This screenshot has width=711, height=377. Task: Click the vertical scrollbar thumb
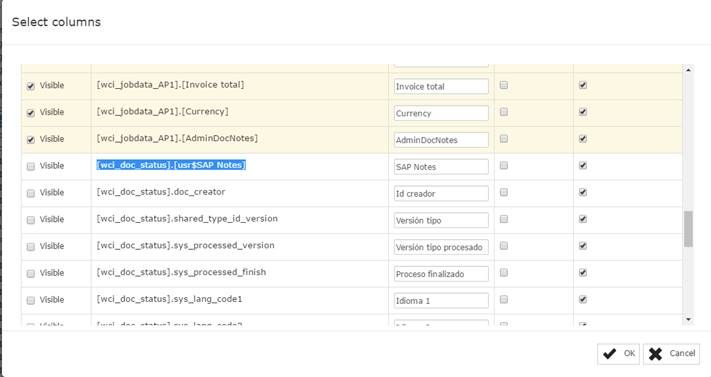(x=688, y=229)
